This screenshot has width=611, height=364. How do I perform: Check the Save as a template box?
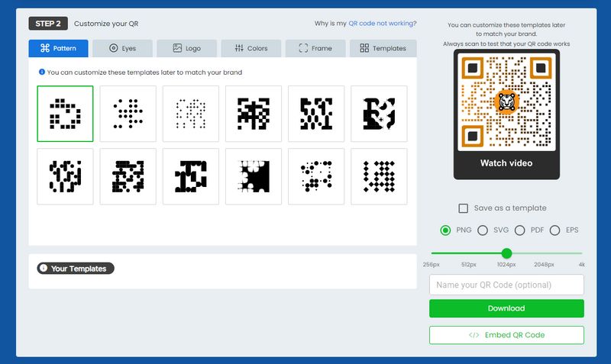point(464,208)
